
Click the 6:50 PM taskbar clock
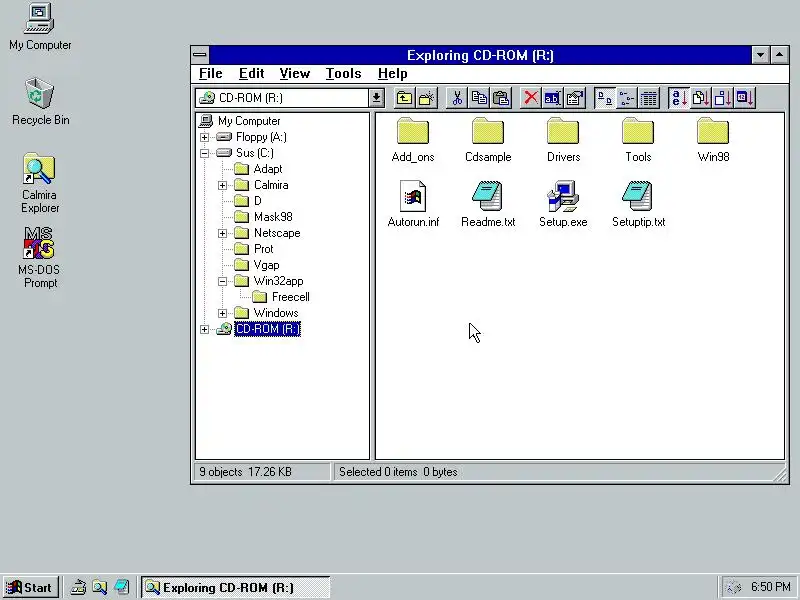pyautogui.click(x=771, y=587)
